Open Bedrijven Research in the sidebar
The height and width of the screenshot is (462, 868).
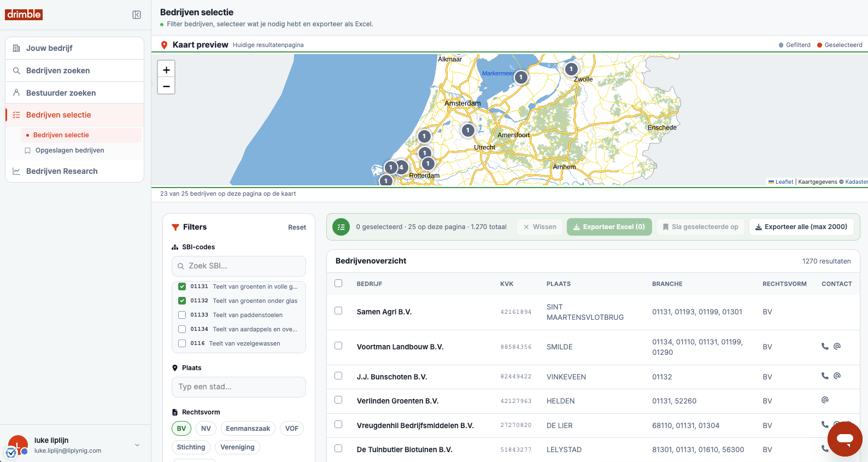[75, 171]
